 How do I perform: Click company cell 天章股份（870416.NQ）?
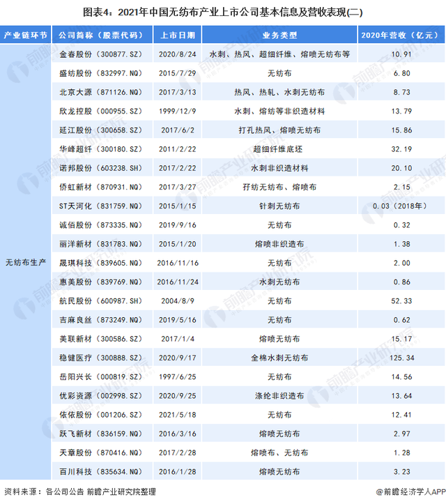pos(101,452)
